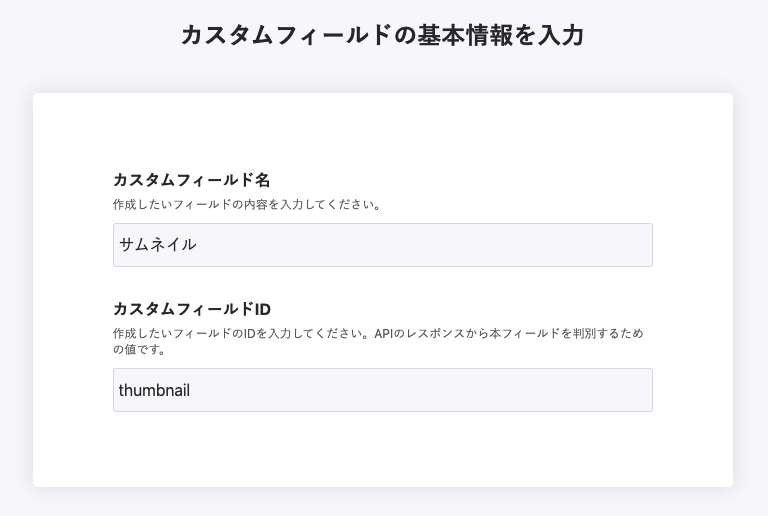
Task: Click the word レスポンス in ID description
Action: tap(436, 333)
